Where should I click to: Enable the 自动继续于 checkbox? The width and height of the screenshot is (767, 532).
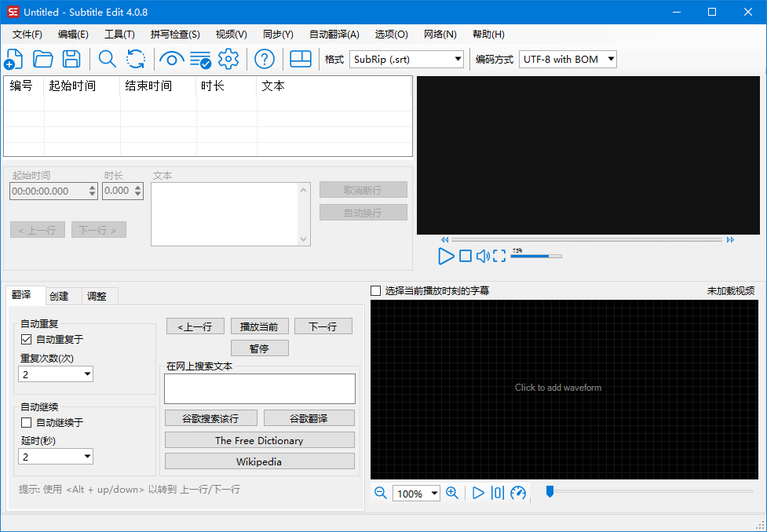point(27,423)
